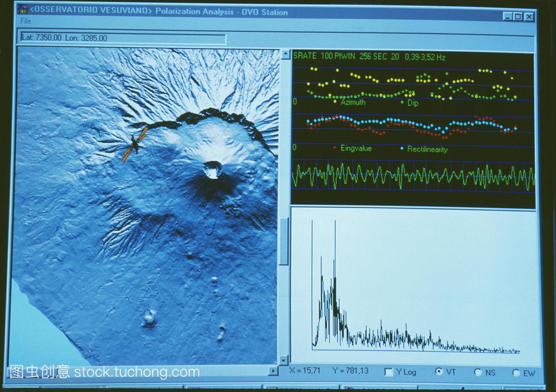Click the Vesuvius crater on the map

coord(212,169)
